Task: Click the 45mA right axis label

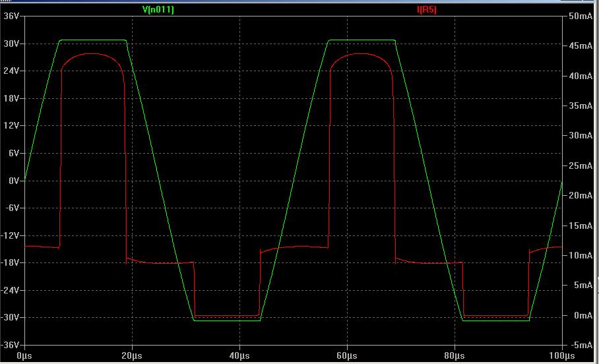Action: pyautogui.click(x=581, y=46)
